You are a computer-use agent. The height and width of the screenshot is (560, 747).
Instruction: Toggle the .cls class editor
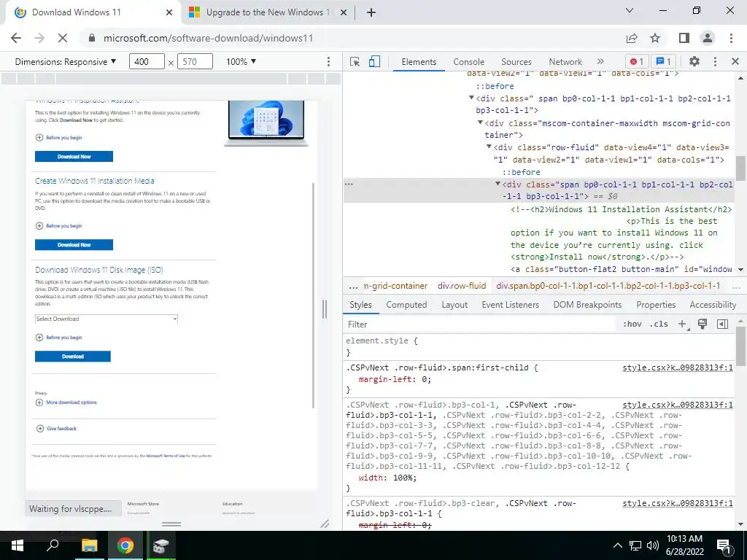point(659,324)
